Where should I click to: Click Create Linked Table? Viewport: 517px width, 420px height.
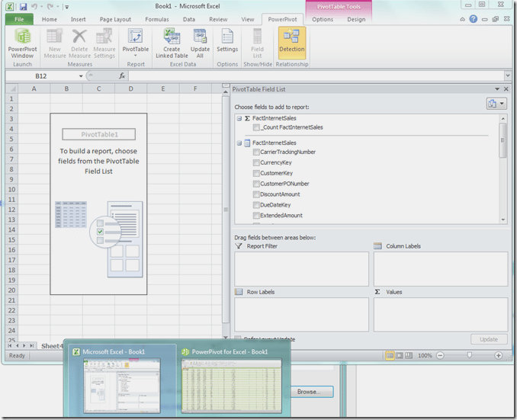tap(172, 43)
